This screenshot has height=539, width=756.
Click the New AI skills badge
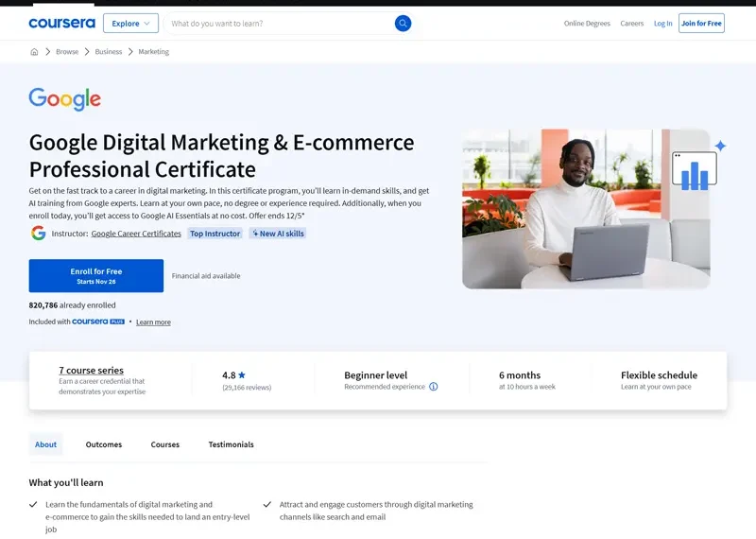278,234
